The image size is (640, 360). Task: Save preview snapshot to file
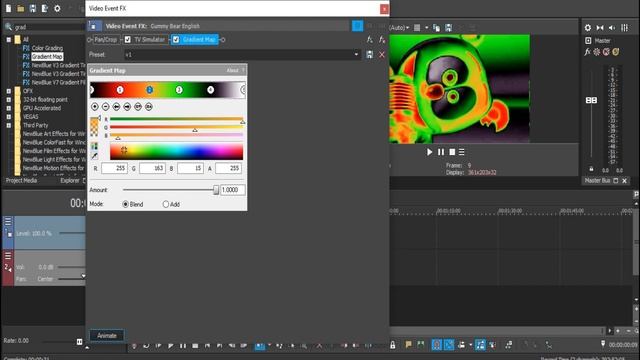point(449,28)
